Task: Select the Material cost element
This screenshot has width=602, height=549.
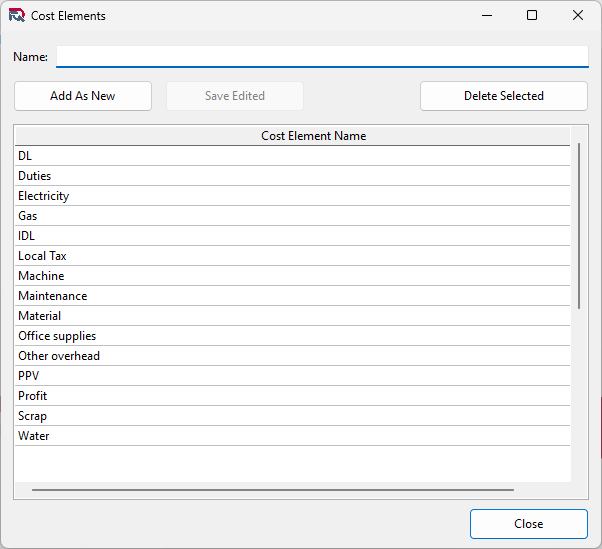Action: (x=293, y=316)
